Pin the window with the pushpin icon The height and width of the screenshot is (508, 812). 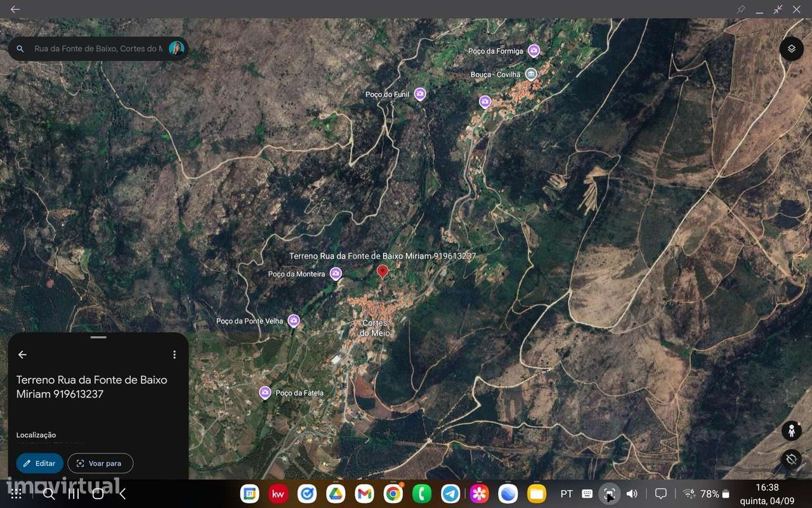741,10
